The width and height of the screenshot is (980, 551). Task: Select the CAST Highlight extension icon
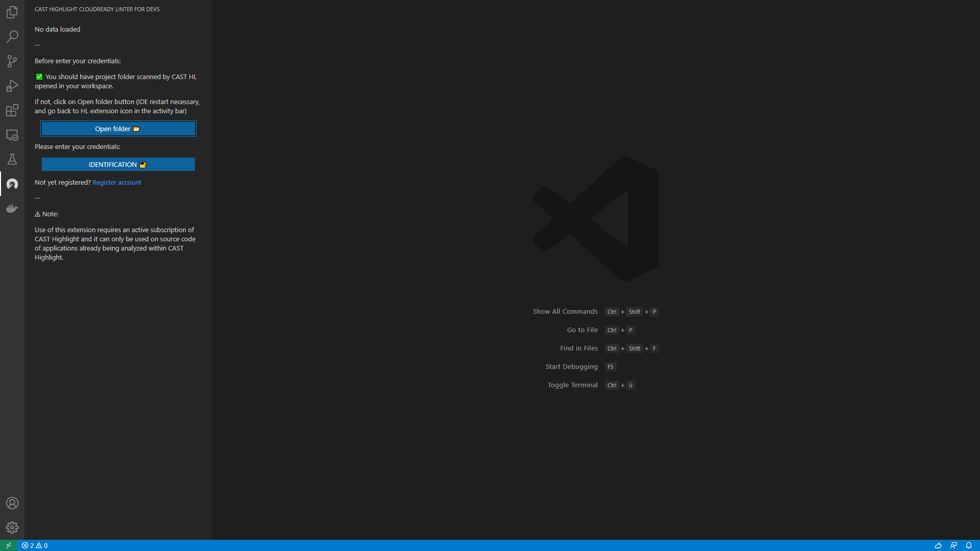click(x=12, y=184)
